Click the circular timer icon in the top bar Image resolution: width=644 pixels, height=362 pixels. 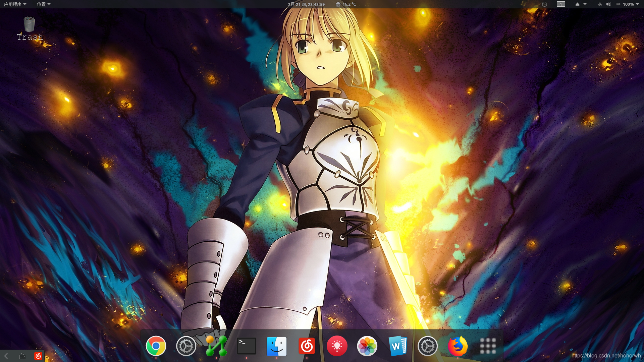pos(544,4)
